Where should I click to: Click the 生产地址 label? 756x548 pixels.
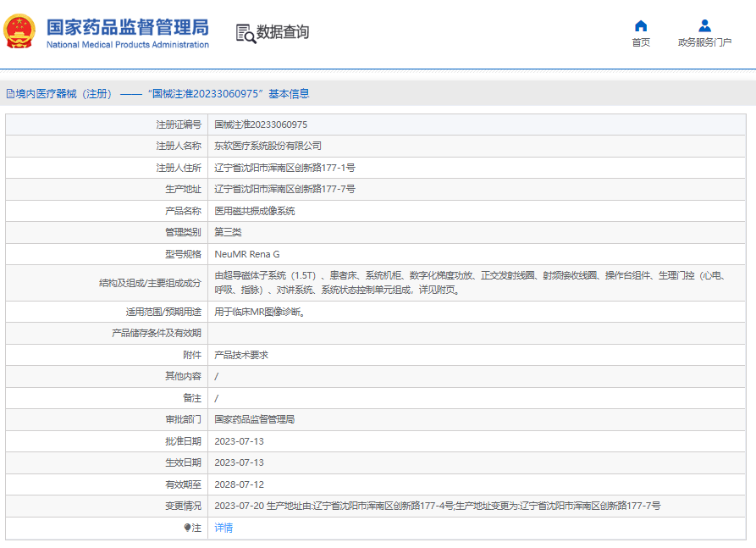[183, 189]
